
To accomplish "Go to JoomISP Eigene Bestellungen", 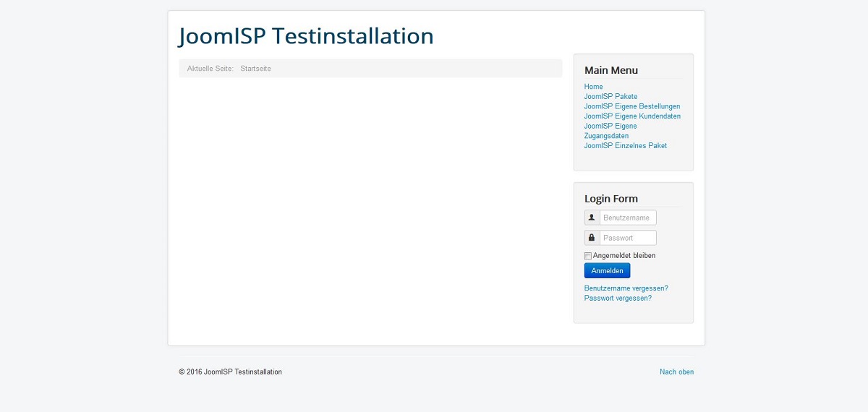I will coord(632,106).
